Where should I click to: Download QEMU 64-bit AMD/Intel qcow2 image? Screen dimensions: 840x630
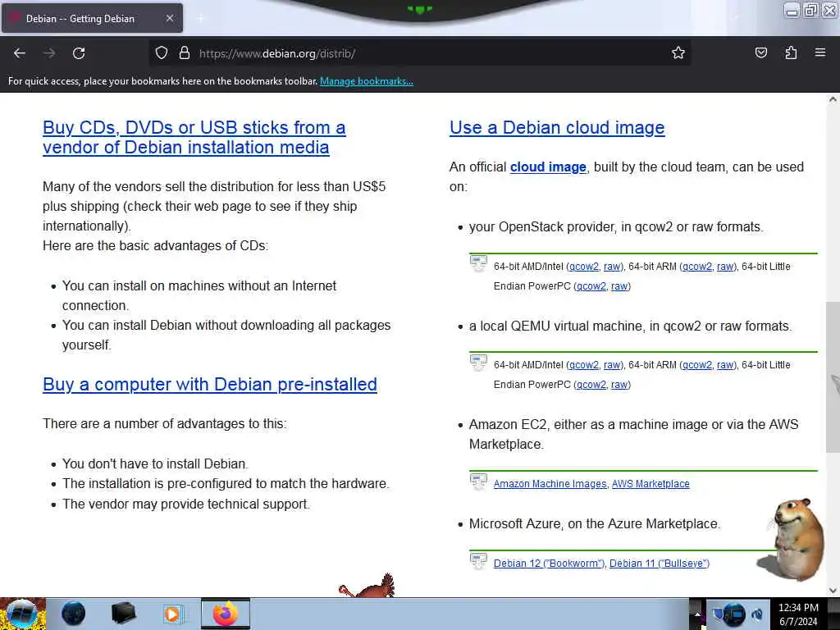tap(584, 365)
